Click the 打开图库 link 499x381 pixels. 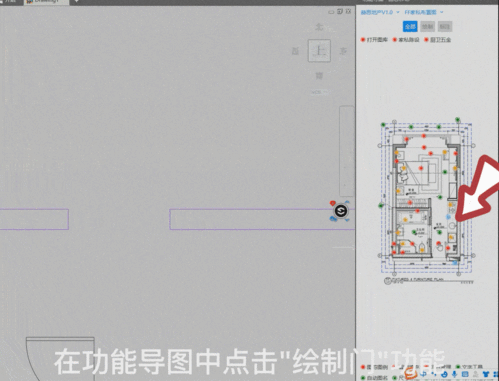tap(374, 40)
